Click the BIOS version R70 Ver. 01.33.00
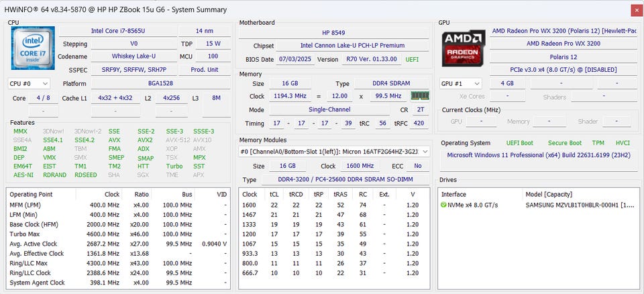The width and height of the screenshot is (644, 294). (372, 59)
